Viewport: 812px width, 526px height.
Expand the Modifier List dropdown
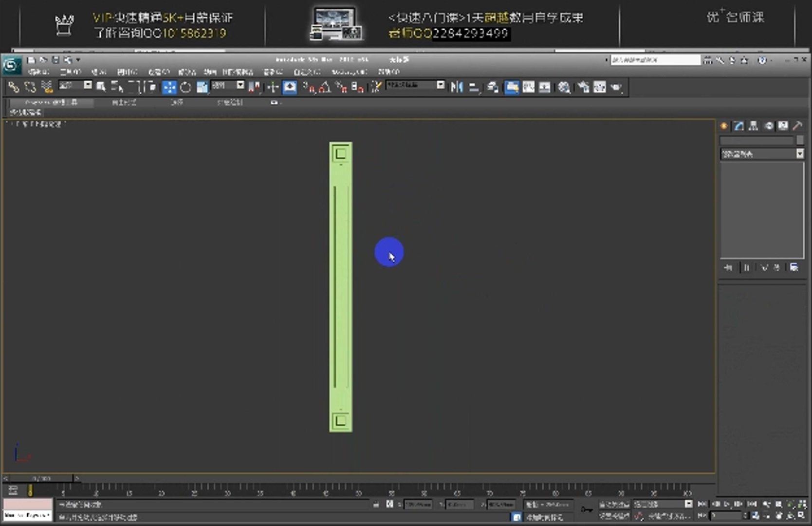coord(762,154)
